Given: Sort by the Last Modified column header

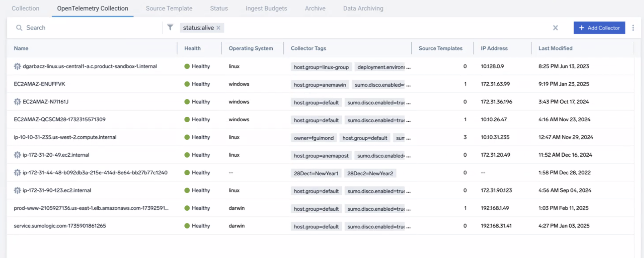Looking at the screenshot, I should [555, 48].
